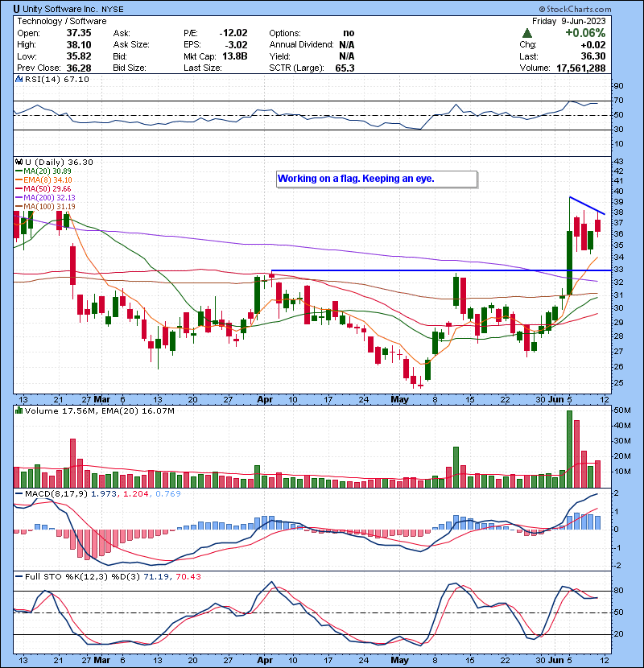Screen dimensions: 644x668
Task: Click the Last value '36.30' in header
Action: point(592,56)
